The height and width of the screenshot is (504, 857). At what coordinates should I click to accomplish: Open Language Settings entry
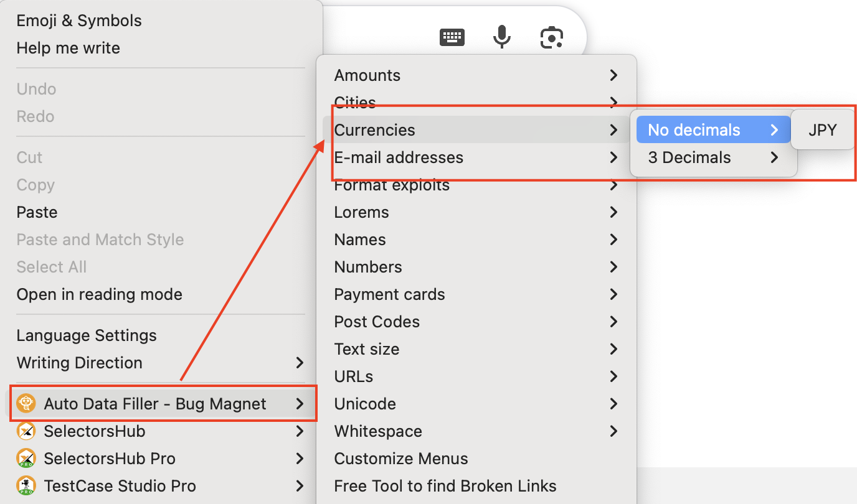tap(87, 335)
